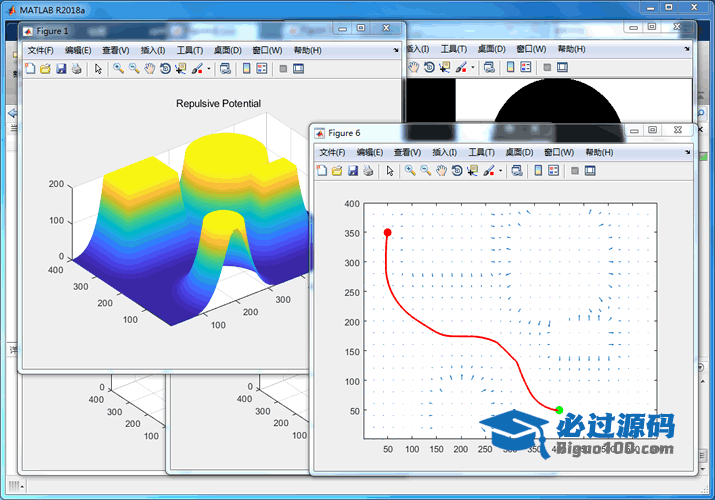Viewport: 715px width, 500px height.
Task: Open 帮助(H) menu in Figure 1
Action: pyautogui.click(x=308, y=50)
